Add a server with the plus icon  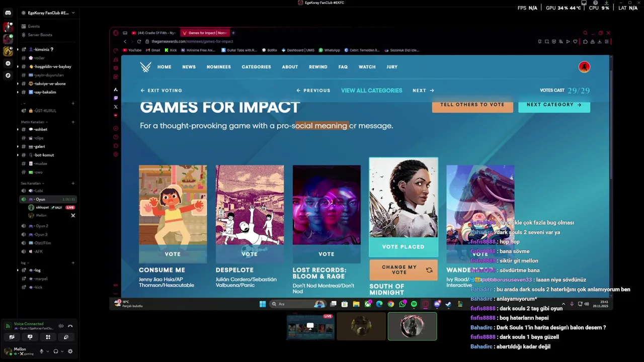coord(8,63)
